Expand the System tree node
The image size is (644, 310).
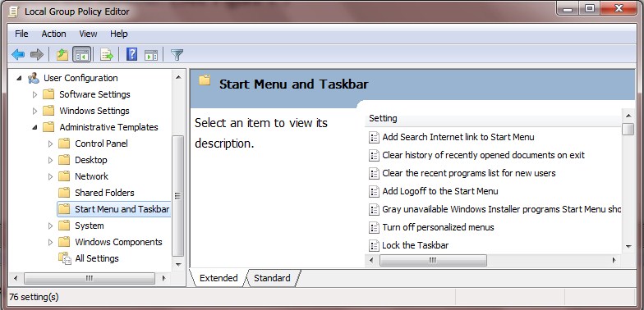50,226
